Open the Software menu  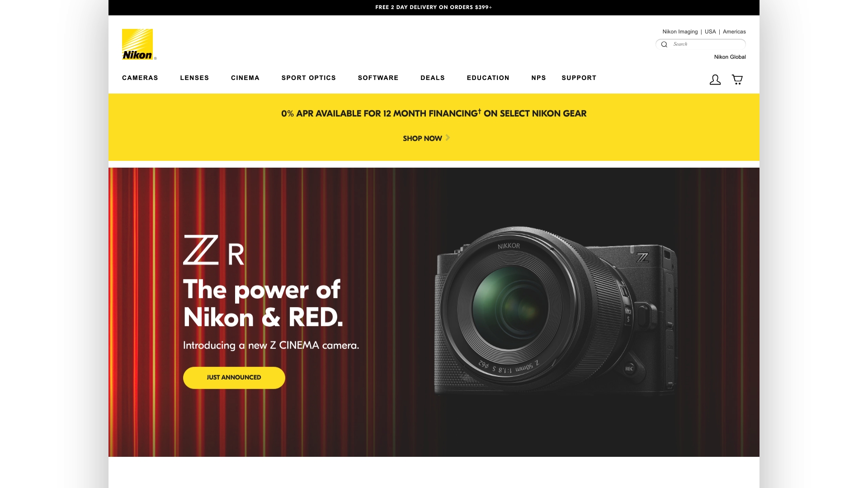click(x=378, y=78)
